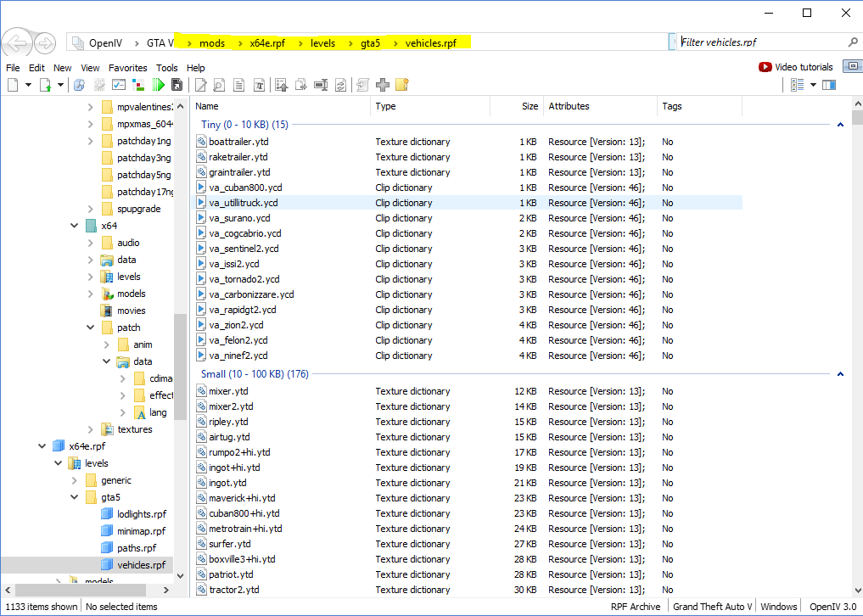
Task: Collapse the Tiny (0 - 10 KB) group
Action: click(x=840, y=125)
